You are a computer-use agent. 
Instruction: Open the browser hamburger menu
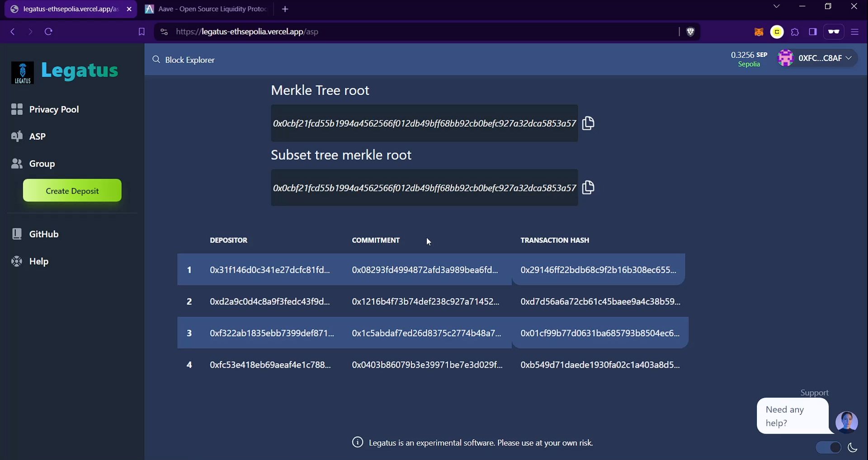(x=854, y=32)
